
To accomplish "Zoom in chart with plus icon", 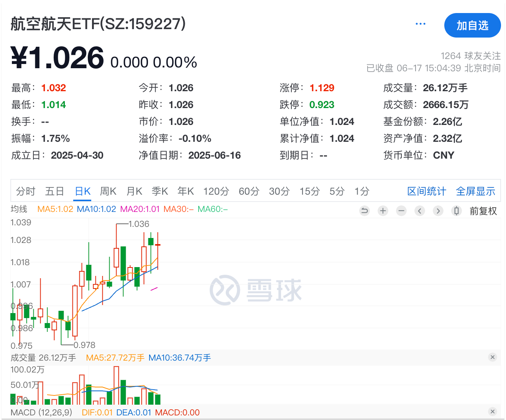I will (x=383, y=211).
